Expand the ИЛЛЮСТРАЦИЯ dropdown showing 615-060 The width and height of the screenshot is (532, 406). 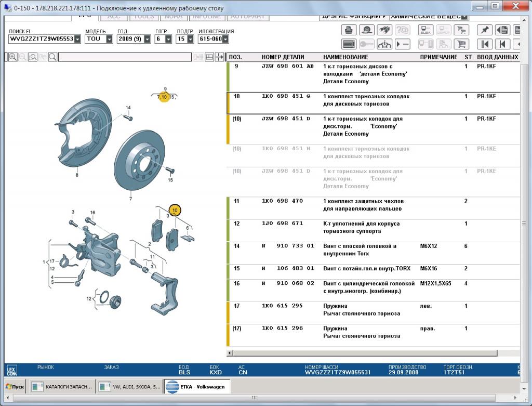click(x=225, y=39)
